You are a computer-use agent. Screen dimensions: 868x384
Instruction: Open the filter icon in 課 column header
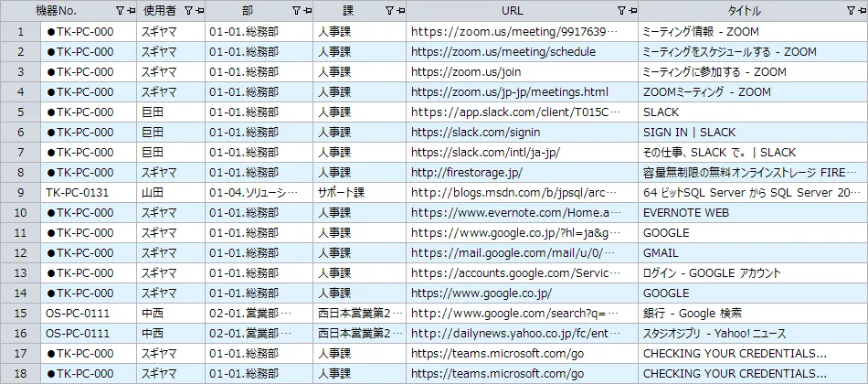[390, 11]
